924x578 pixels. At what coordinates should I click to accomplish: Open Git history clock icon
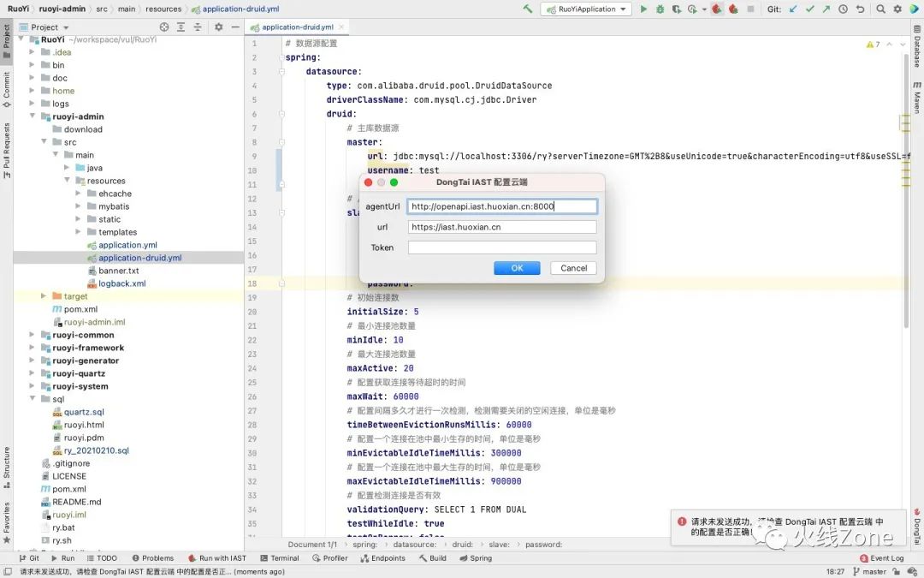click(844, 9)
